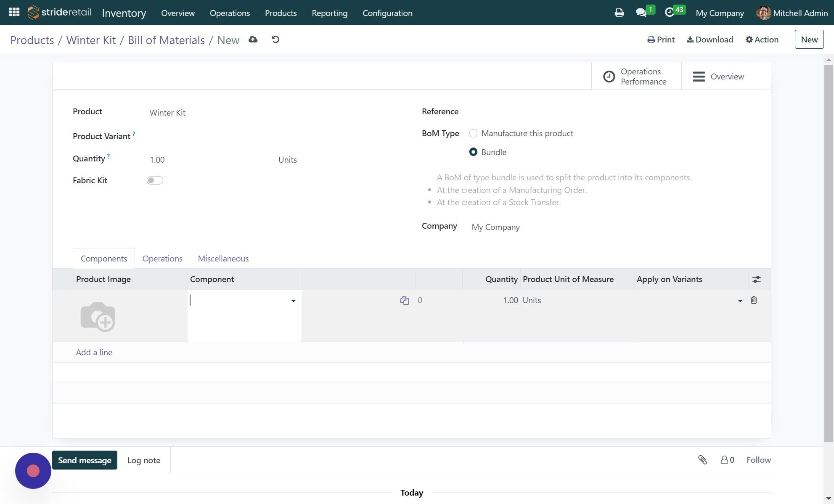This screenshot has width=834, height=504.
Task: Open the Reporting menu
Action: coord(329,13)
